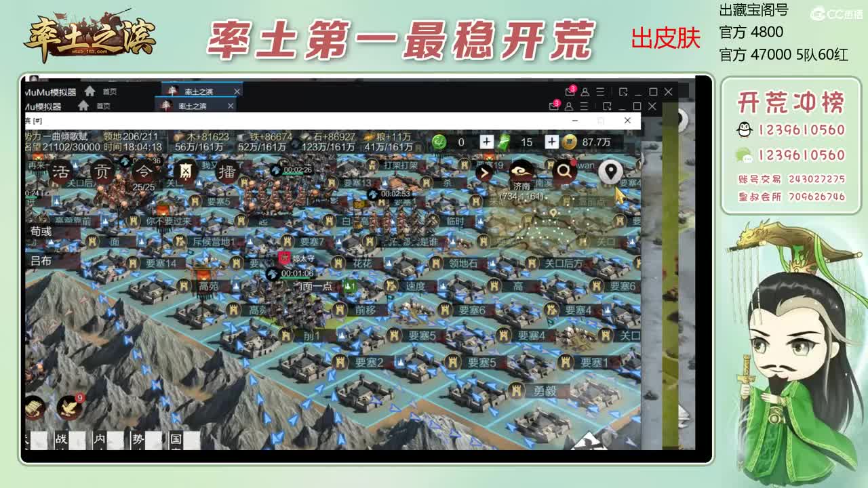Click the green jade currency icon
Screen dimensions: 868x488
pyautogui.click(x=439, y=142)
